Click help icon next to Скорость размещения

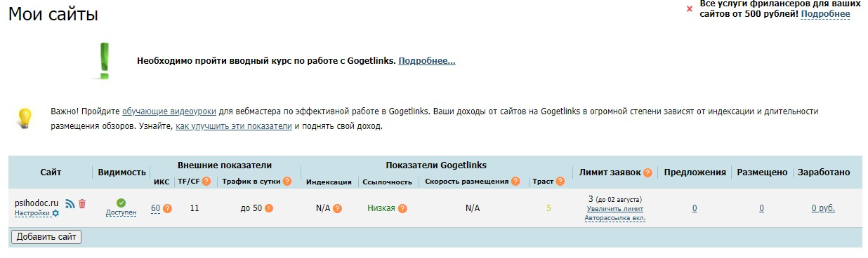(515, 182)
